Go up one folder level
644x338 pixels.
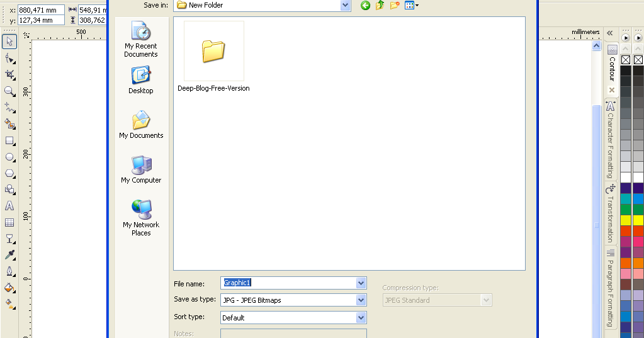click(380, 5)
